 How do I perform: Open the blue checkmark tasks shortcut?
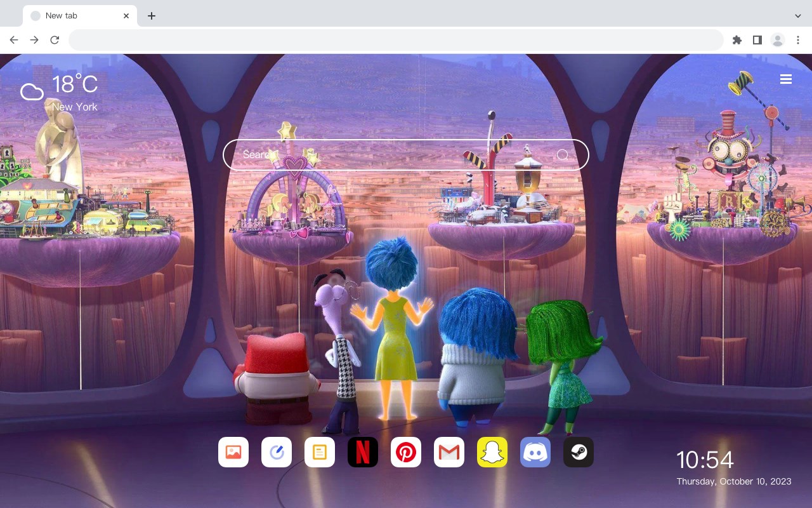click(x=277, y=452)
